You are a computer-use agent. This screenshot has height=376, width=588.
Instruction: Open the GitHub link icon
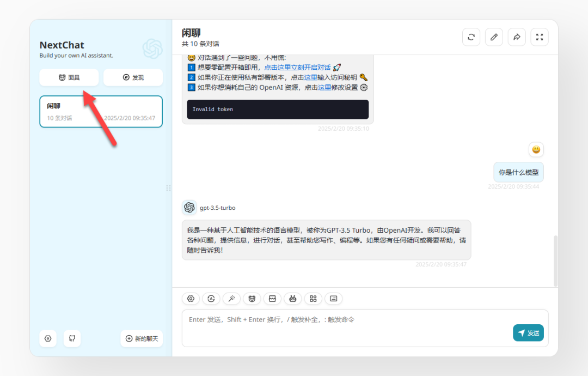coord(72,338)
